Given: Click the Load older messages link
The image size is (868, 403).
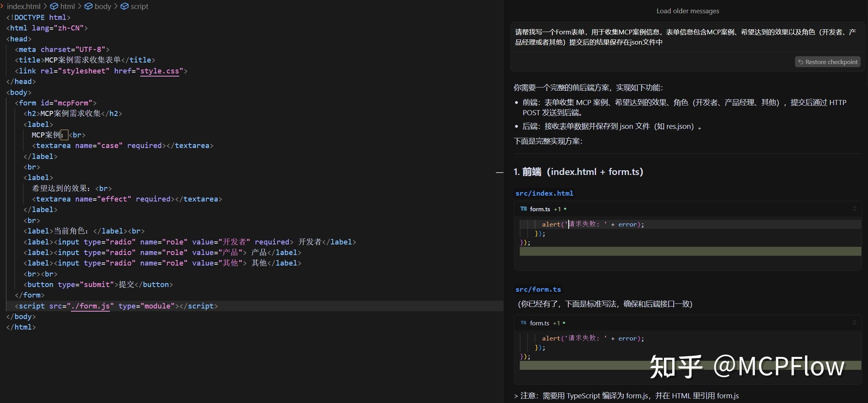Looking at the screenshot, I should coord(687,11).
